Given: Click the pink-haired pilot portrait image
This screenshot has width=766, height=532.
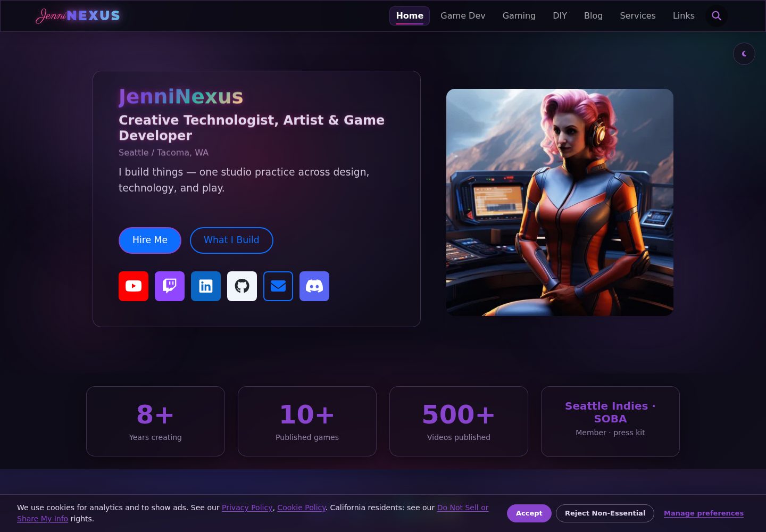Looking at the screenshot, I should click(x=560, y=202).
